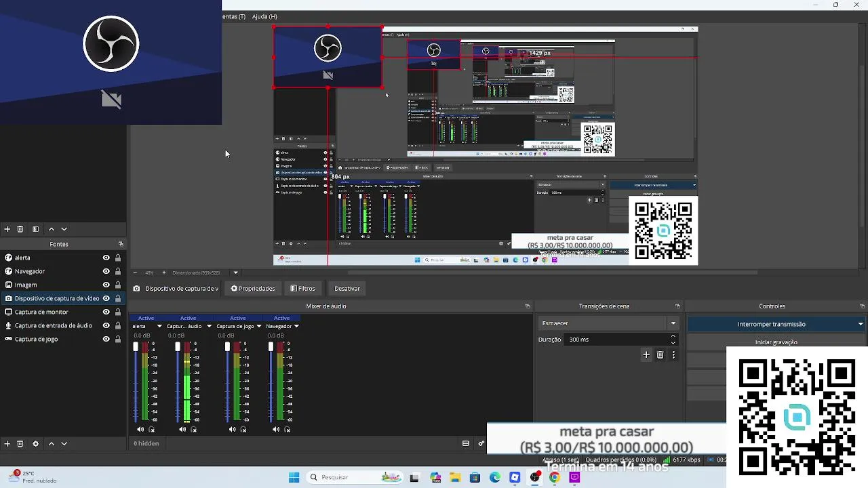Viewport: 868px width, 488px height.
Task: Open the Windows Start menu
Action: pyautogui.click(x=294, y=477)
